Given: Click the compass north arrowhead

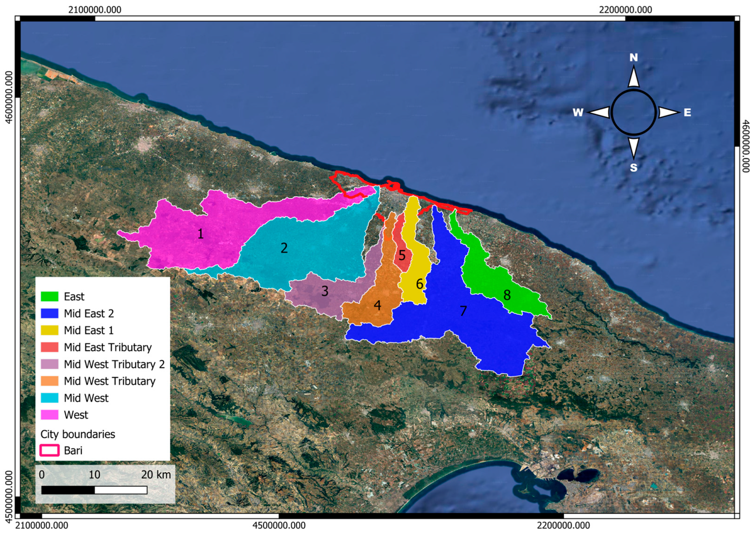Looking at the screenshot, I should [634, 76].
